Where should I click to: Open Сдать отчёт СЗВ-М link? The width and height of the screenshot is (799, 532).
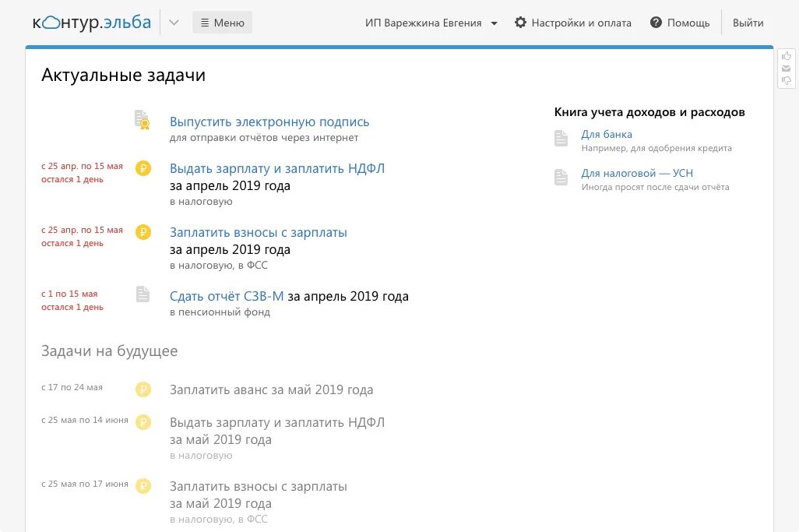[x=227, y=296]
